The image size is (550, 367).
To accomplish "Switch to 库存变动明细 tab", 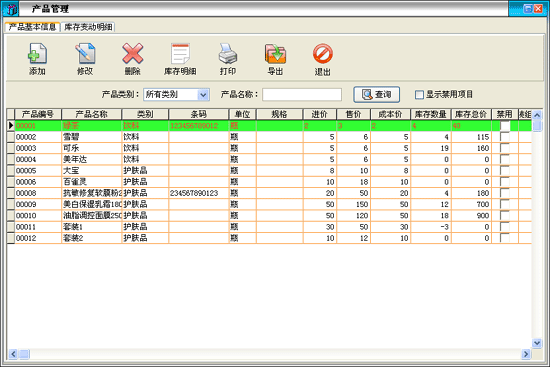I will click(88, 27).
